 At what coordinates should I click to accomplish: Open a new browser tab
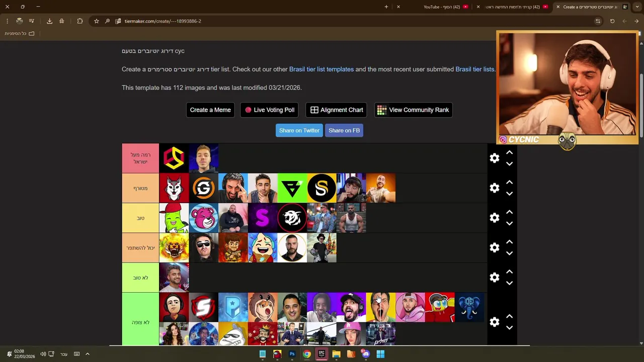386,7
